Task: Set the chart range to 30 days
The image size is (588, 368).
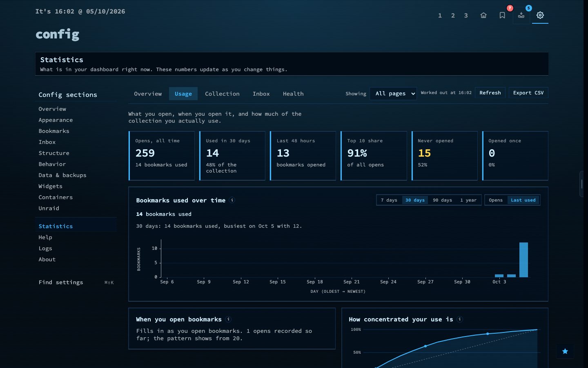Action: click(x=415, y=200)
